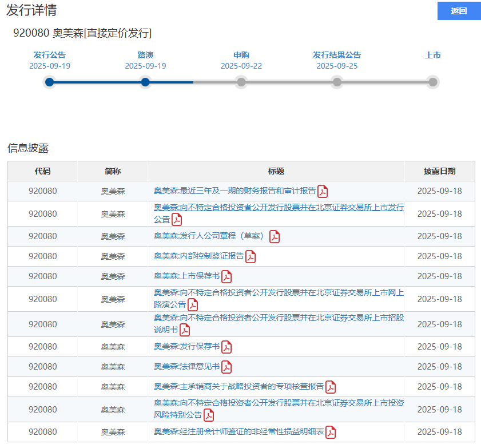The height and width of the screenshot is (448, 481).
Task: Select the 发行公告 timeline dot
Action: [49, 82]
